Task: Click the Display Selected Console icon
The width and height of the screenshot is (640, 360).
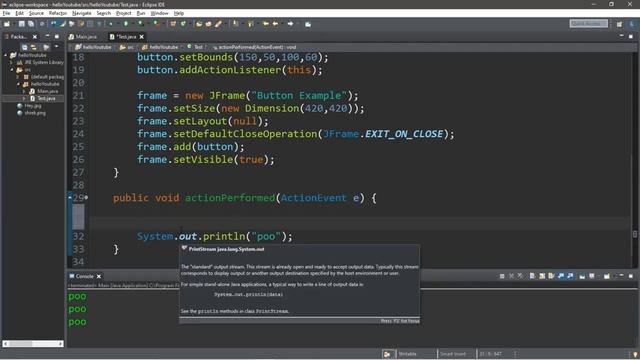Action: (592, 276)
